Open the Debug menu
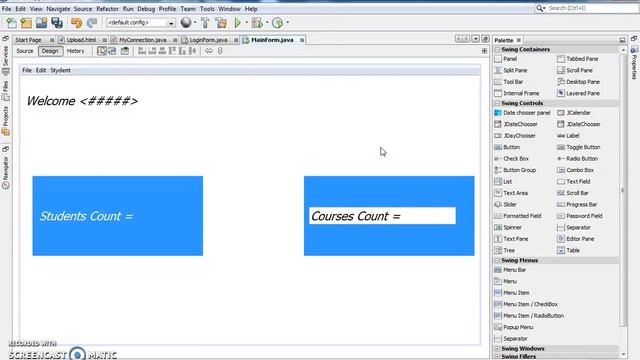Image resolution: width=640 pixels, height=360 pixels. click(x=146, y=9)
